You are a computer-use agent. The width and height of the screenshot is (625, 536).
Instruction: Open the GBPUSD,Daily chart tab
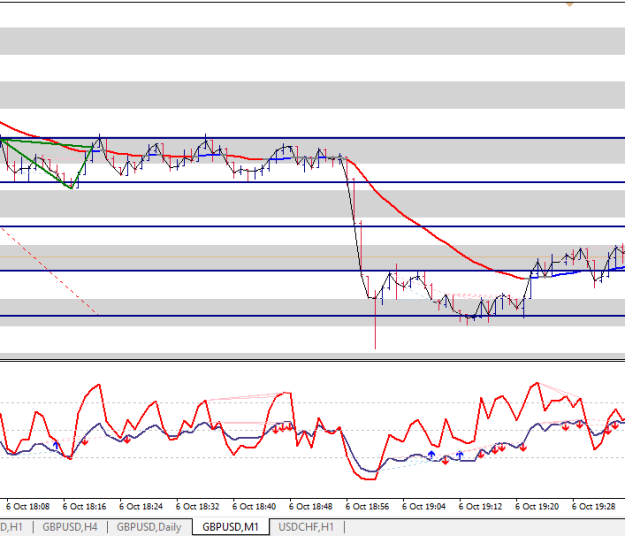pos(149,527)
